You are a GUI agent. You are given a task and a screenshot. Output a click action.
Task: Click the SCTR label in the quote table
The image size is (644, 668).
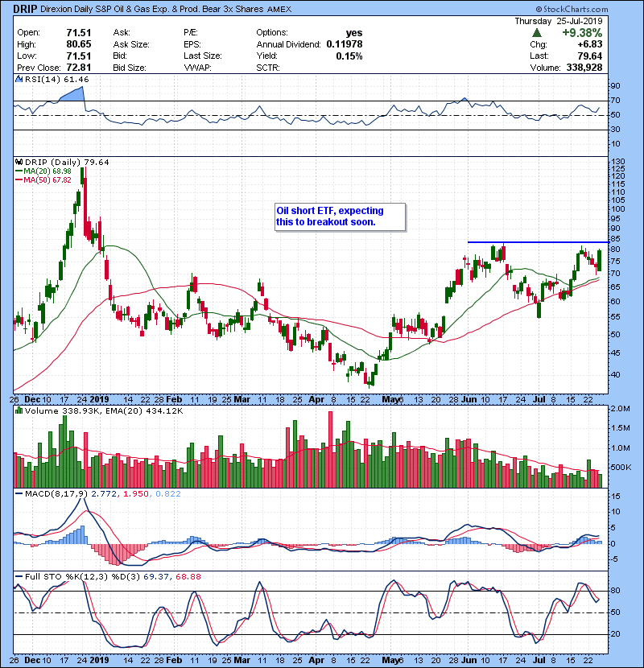pyautogui.click(x=268, y=68)
